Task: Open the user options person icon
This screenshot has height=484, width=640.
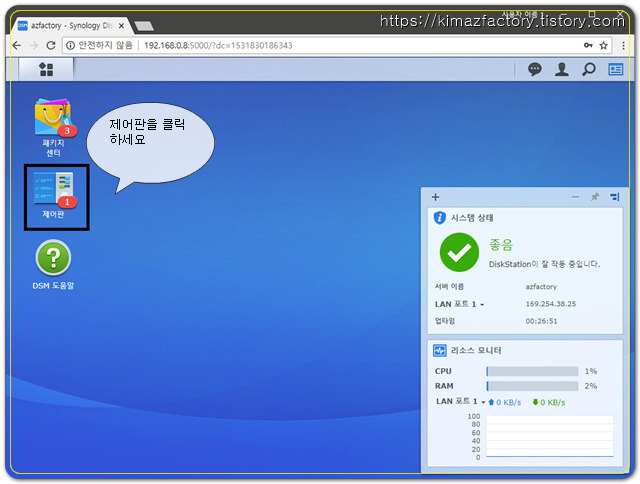Action: 562,69
